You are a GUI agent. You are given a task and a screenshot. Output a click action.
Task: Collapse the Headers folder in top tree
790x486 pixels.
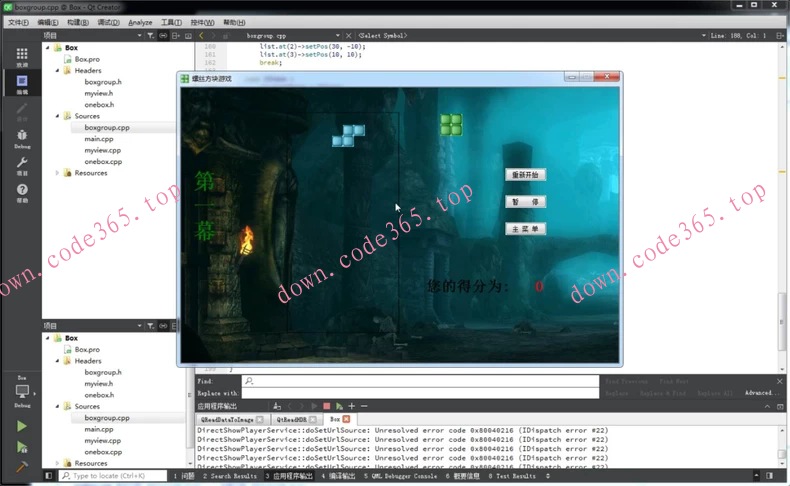pyautogui.click(x=58, y=71)
